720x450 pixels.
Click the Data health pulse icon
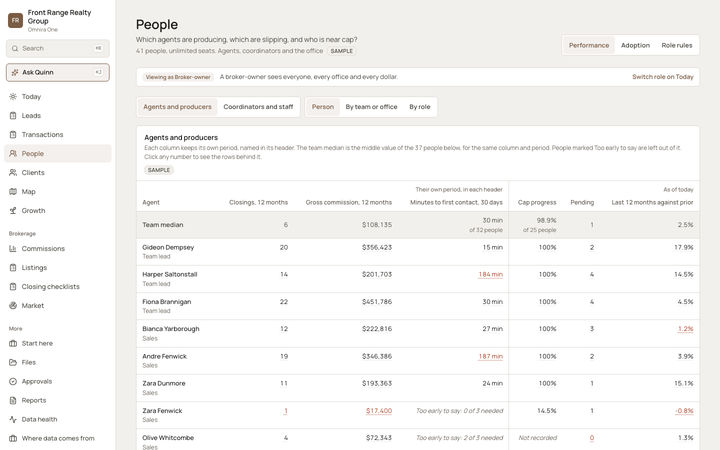[x=13, y=419]
